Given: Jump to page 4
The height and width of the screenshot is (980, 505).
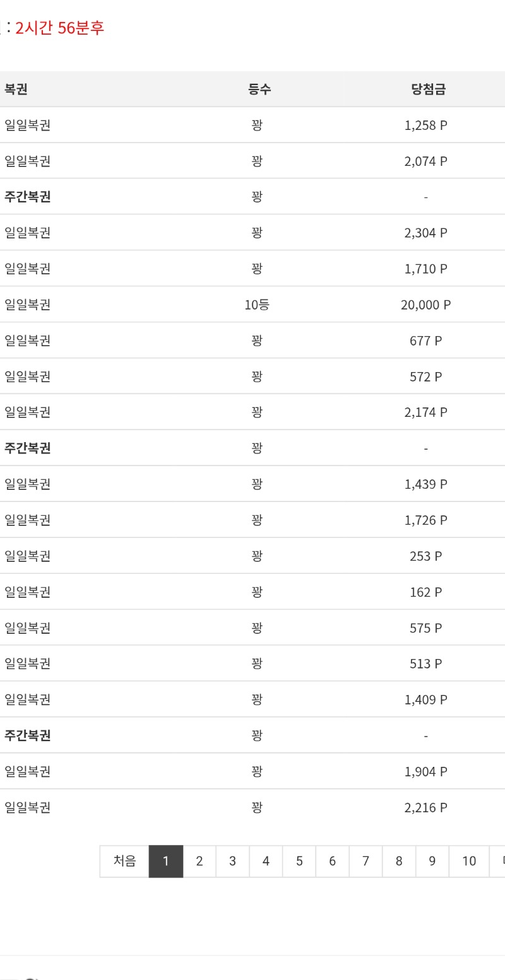Looking at the screenshot, I should coord(266,861).
